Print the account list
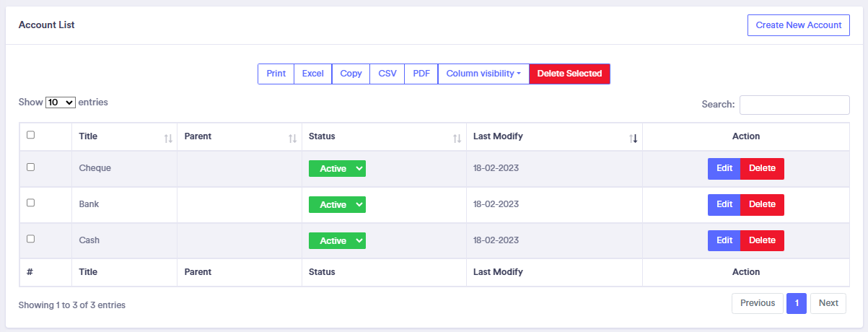868x332 pixels. point(276,74)
